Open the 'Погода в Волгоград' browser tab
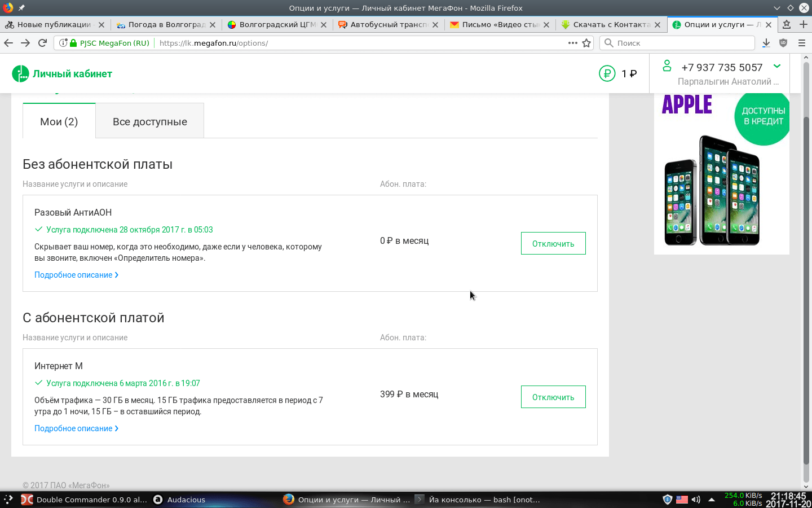 point(166,24)
